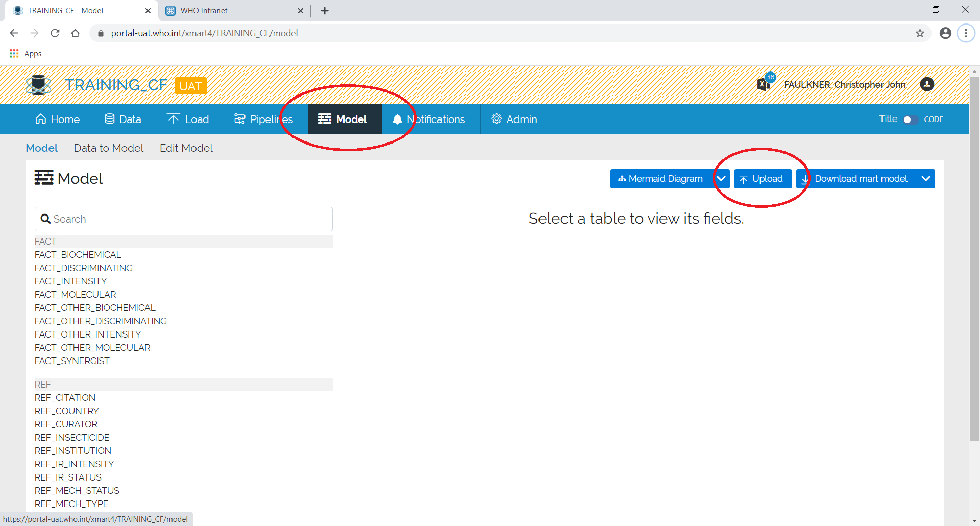Open the Data to Model link
The image size is (980, 526).
click(108, 148)
